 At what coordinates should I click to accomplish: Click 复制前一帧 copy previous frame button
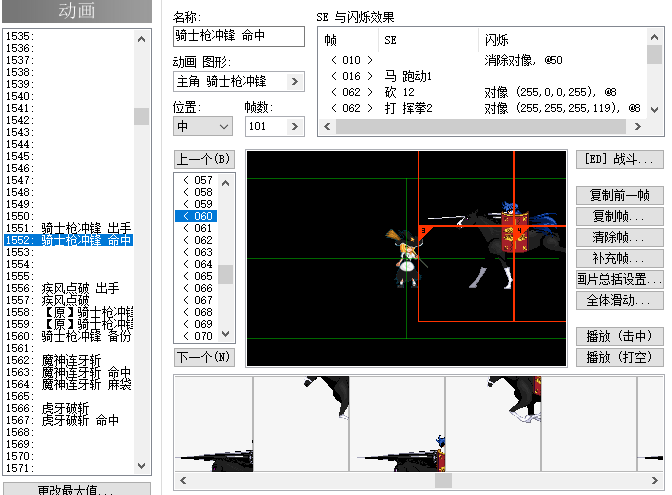click(x=620, y=195)
